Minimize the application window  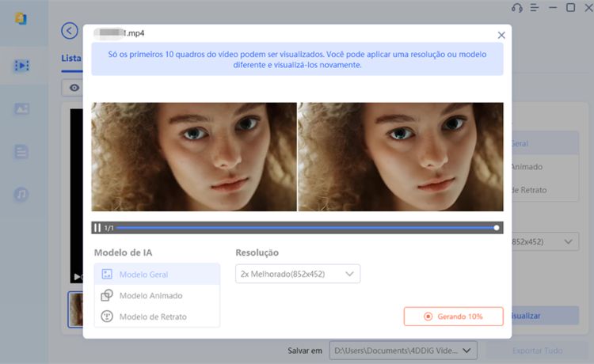coord(553,8)
